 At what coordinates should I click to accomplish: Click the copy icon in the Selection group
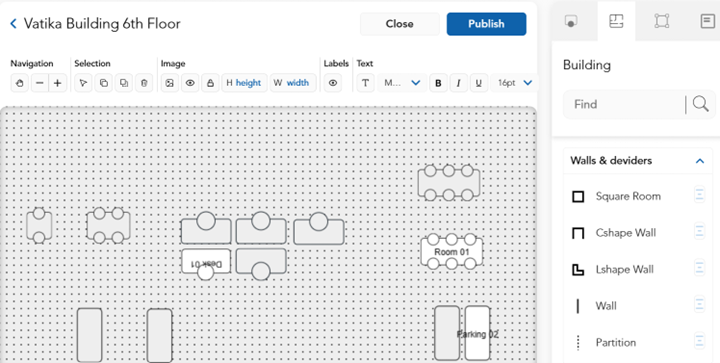click(x=104, y=83)
